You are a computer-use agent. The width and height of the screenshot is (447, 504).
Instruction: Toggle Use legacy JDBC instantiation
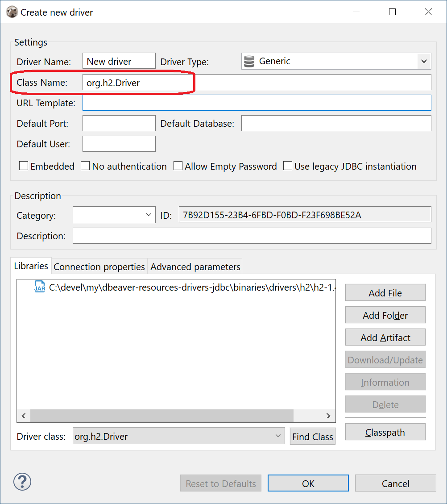pos(288,166)
